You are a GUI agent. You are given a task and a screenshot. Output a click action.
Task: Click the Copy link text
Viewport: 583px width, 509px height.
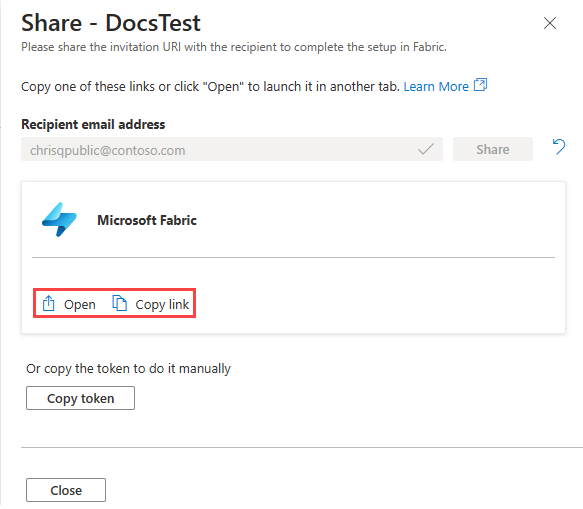tap(162, 305)
